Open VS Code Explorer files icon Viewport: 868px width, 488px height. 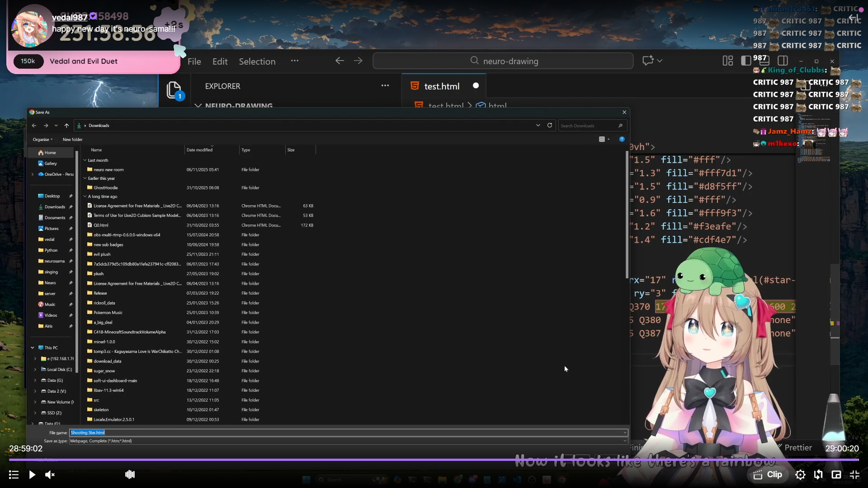[174, 89]
